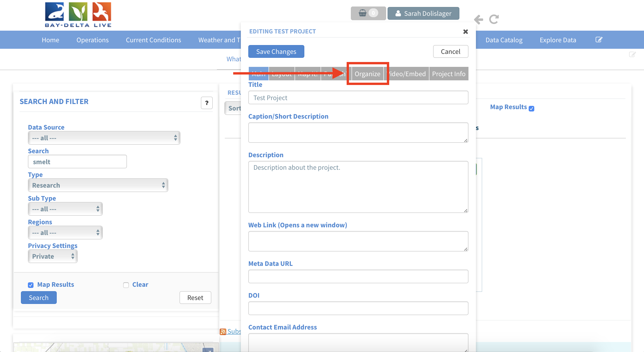Image resolution: width=644 pixels, height=352 pixels.
Task: Open the Data Catalog menu item
Action: (504, 40)
